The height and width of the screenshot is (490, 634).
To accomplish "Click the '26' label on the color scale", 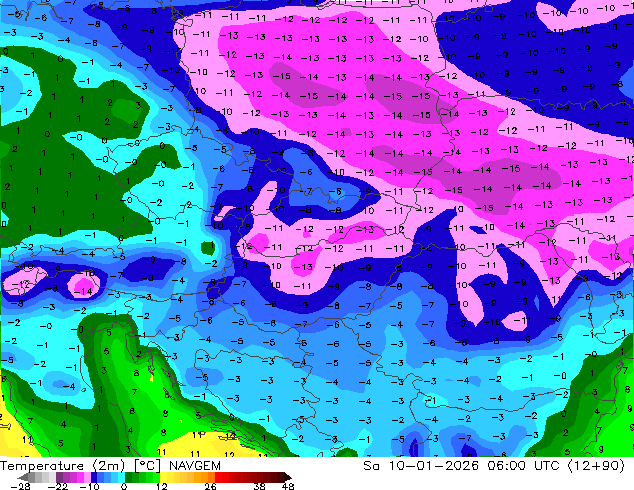I will (x=210, y=486).
